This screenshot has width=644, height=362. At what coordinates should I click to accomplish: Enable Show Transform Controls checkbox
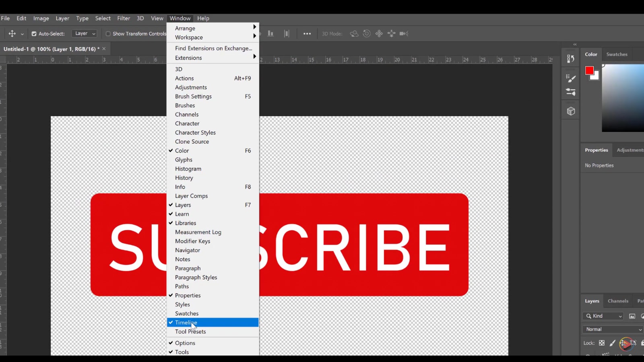point(108,34)
